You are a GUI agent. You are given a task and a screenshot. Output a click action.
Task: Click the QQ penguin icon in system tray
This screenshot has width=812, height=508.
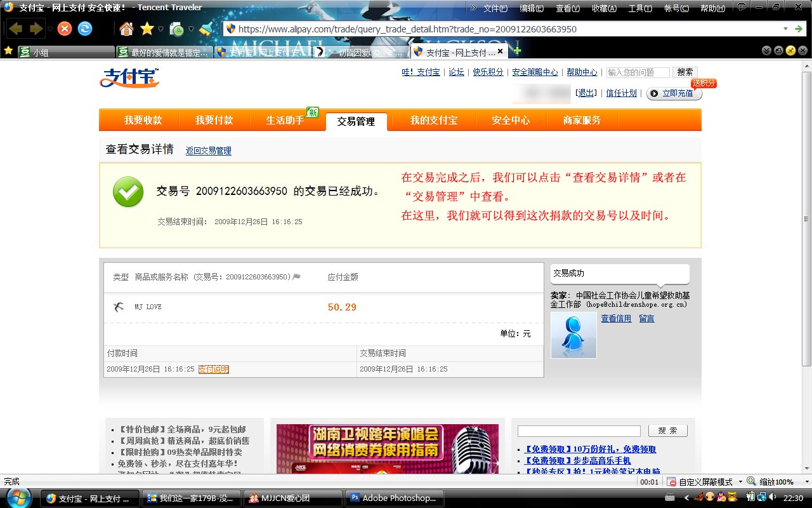(720, 497)
